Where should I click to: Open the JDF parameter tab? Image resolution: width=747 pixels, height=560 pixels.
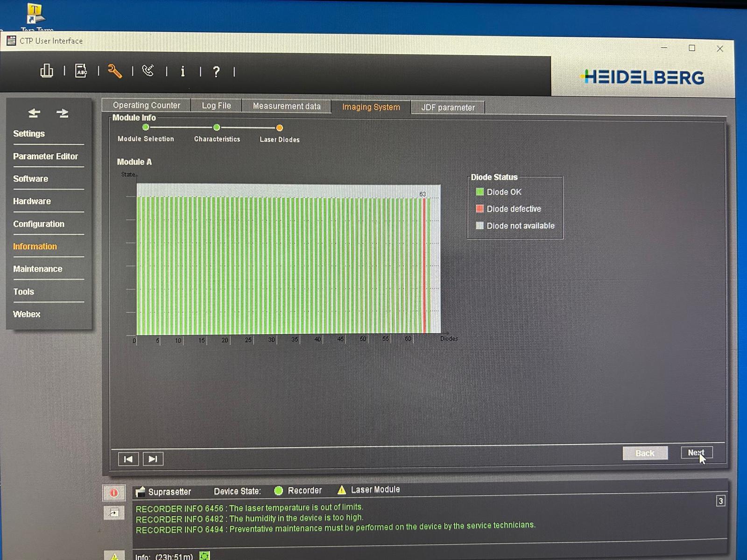[x=448, y=108]
